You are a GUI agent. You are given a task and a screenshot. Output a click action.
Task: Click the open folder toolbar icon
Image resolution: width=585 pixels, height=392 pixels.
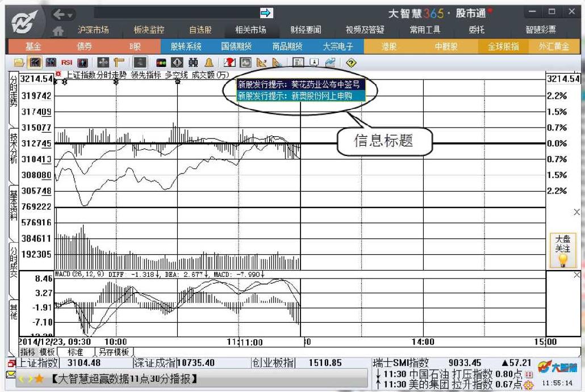(19, 62)
